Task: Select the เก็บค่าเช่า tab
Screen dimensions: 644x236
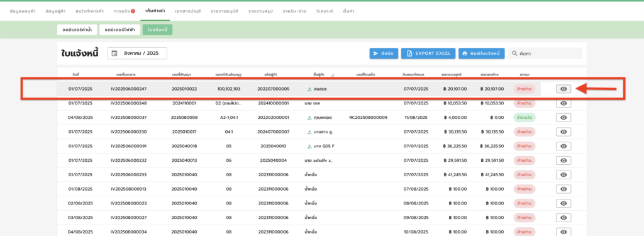Action: (155, 11)
